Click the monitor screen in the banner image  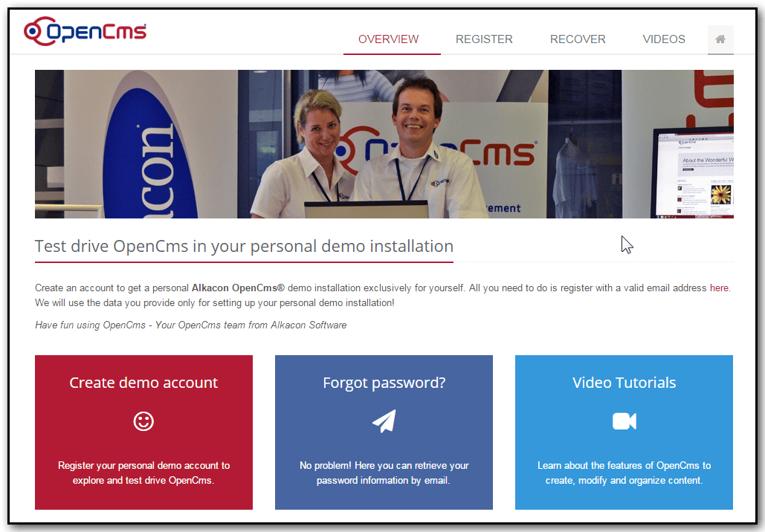(703, 175)
